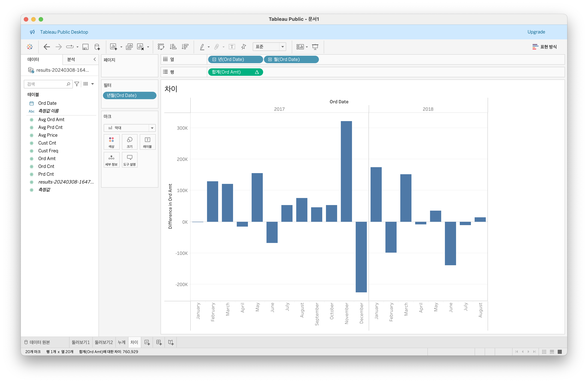Sort descending using the toolbar icon
The height and width of the screenshot is (383, 588).
(185, 47)
